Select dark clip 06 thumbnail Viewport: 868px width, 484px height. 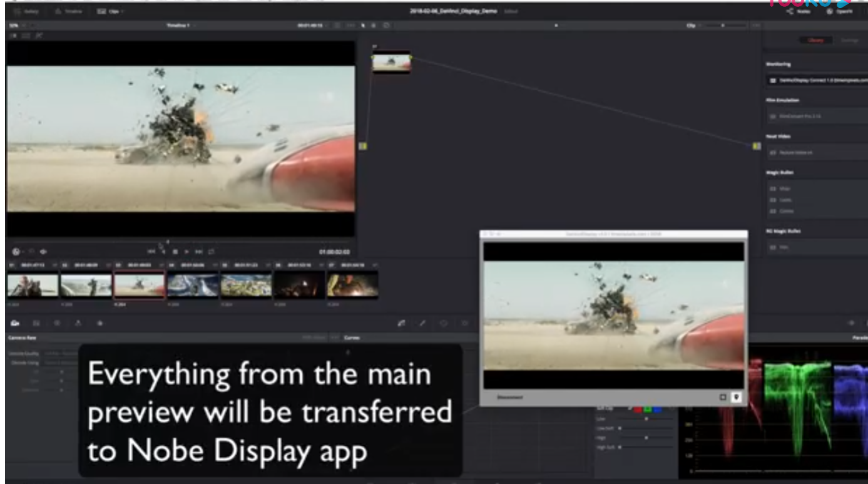[x=299, y=284]
